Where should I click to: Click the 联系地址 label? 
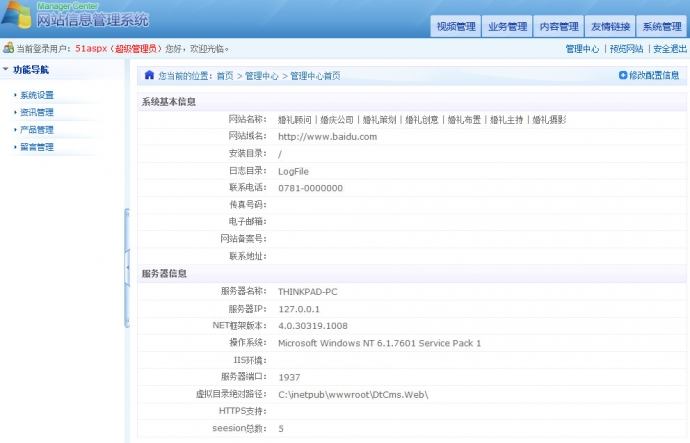pyautogui.click(x=248, y=256)
